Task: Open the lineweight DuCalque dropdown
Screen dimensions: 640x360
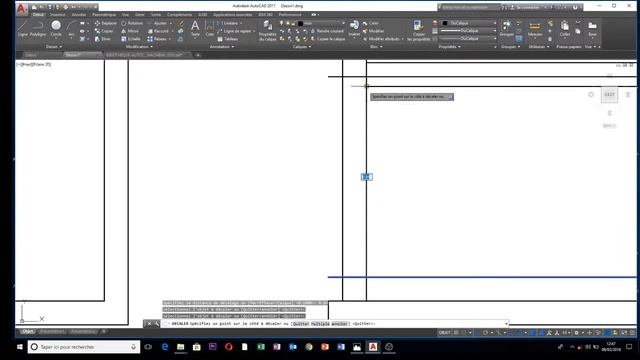Action: click(469, 31)
